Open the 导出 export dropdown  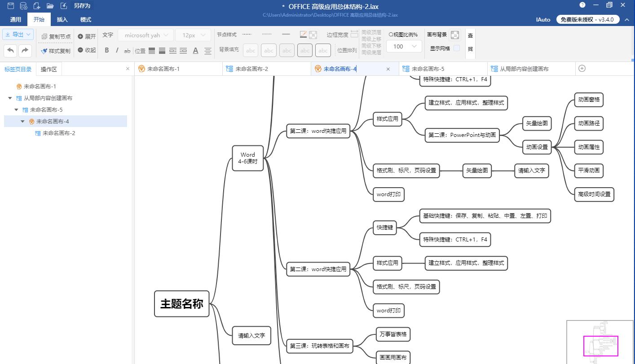[18, 34]
